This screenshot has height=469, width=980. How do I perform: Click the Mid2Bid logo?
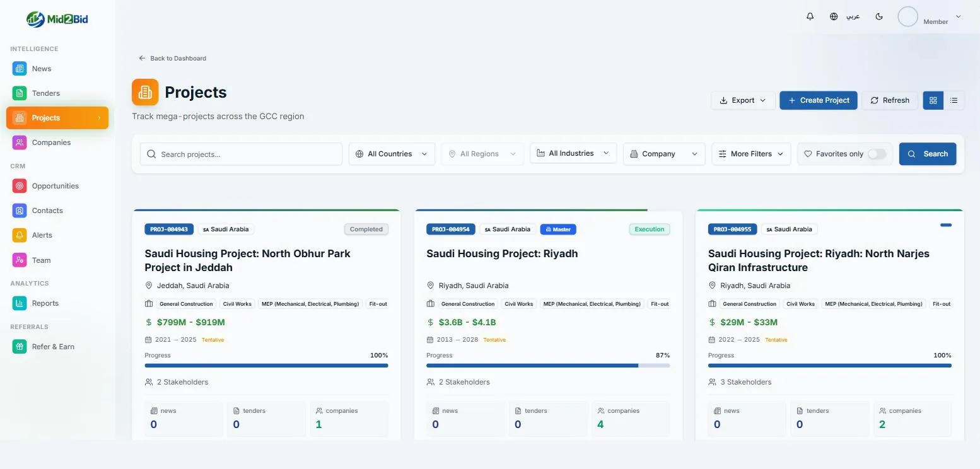[57, 19]
